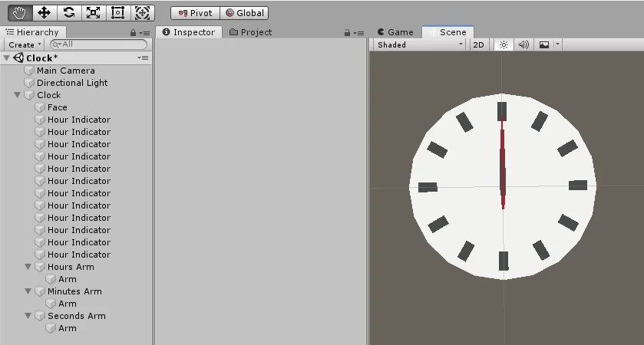
Task: Lock the Inspector panel
Action: (347, 33)
